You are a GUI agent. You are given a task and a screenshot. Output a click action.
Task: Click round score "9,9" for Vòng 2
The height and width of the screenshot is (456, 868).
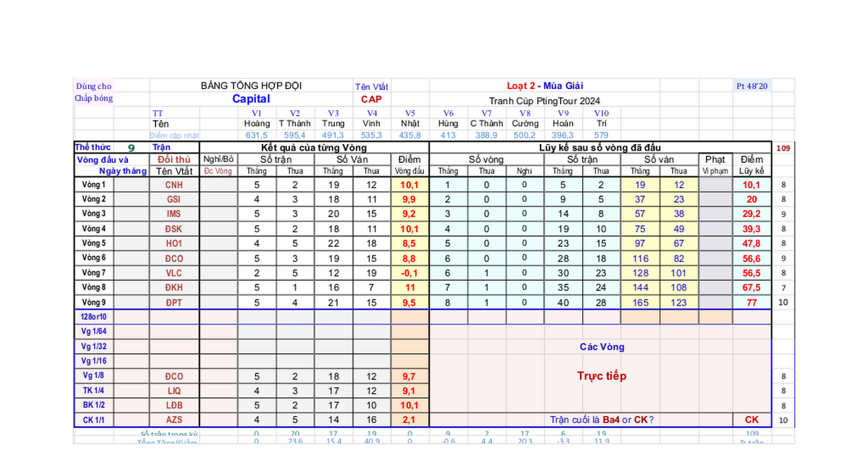[410, 199]
